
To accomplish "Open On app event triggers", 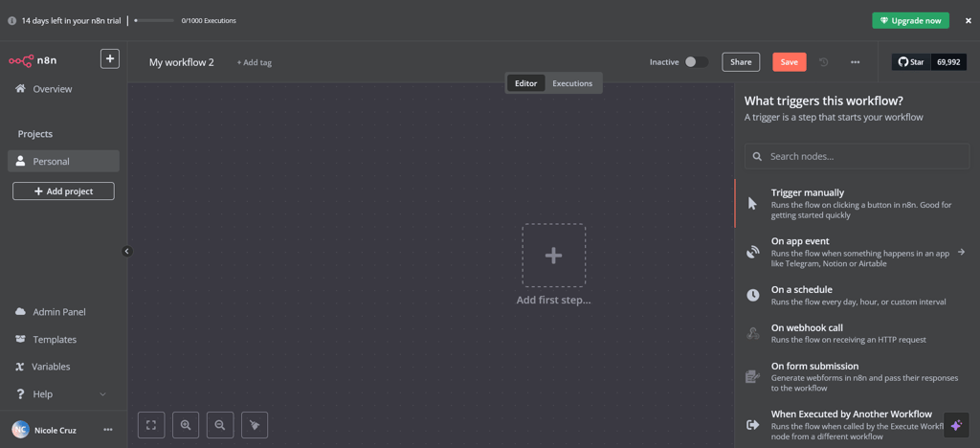I will tap(857, 252).
